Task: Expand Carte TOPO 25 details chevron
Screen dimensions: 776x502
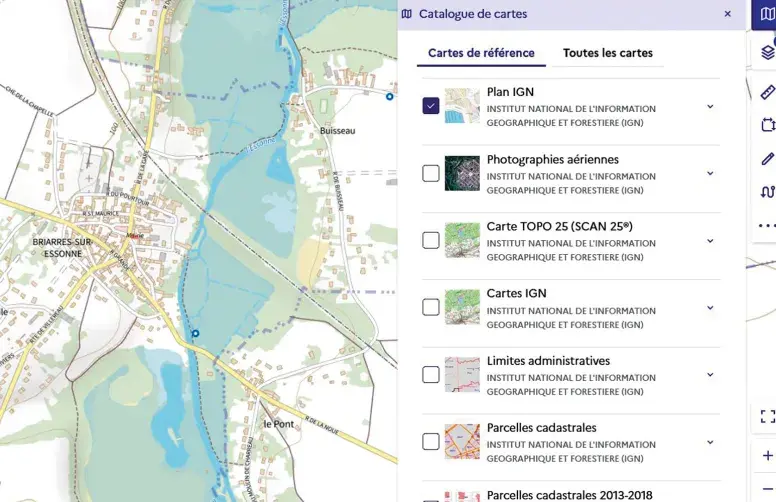Action: (x=710, y=241)
